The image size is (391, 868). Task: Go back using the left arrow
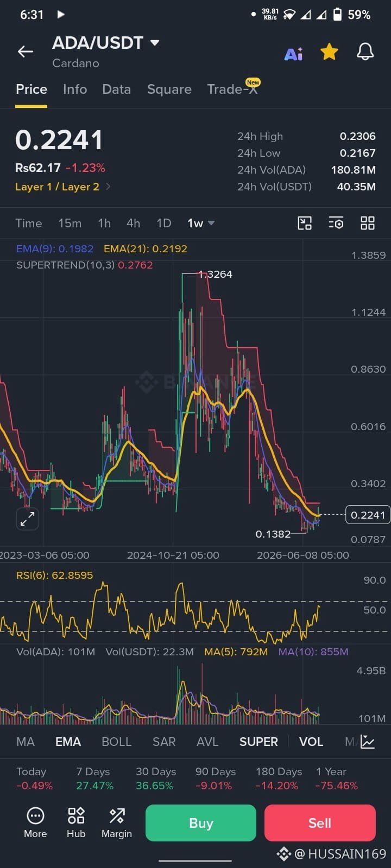(x=26, y=52)
